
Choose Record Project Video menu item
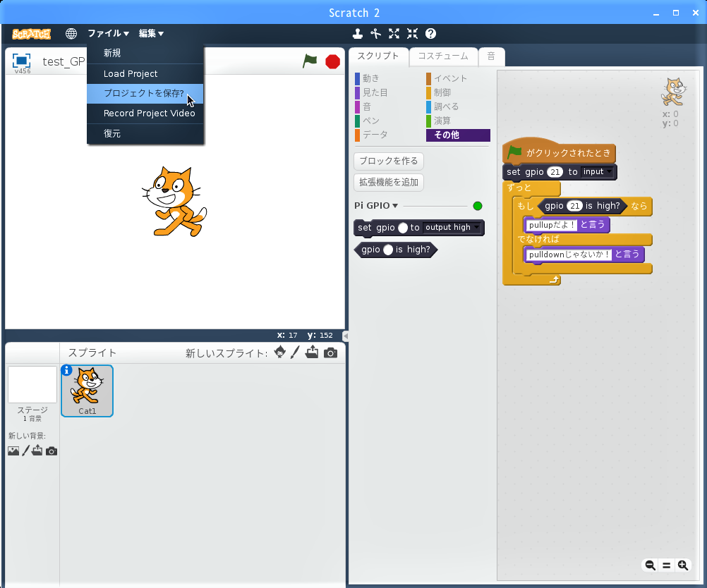tap(145, 114)
